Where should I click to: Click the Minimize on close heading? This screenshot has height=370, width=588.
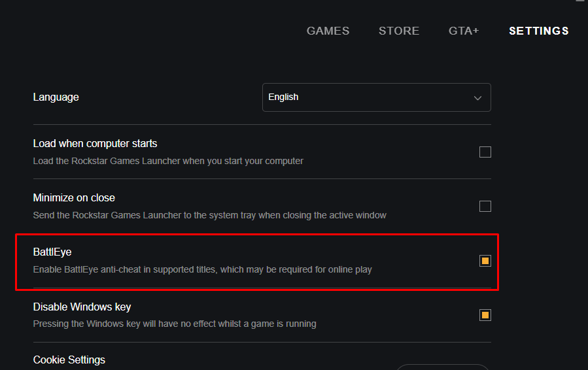74,198
